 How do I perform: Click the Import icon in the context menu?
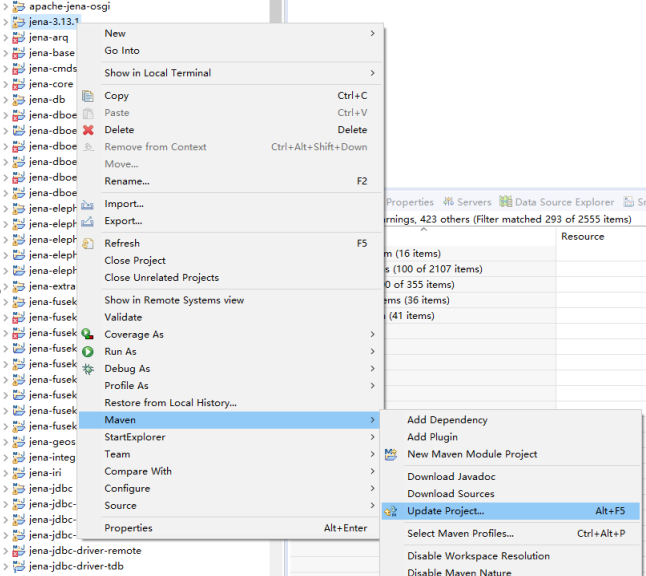pos(87,204)
